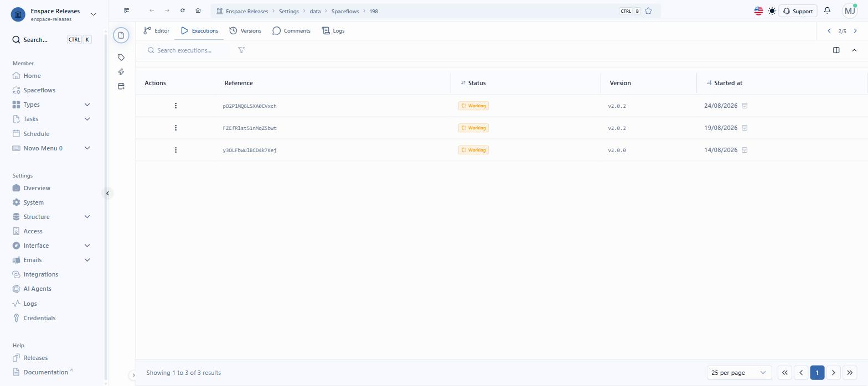Go to the next page of results
The width and height of the screenshot is (868, 386).
click(833, 373)
